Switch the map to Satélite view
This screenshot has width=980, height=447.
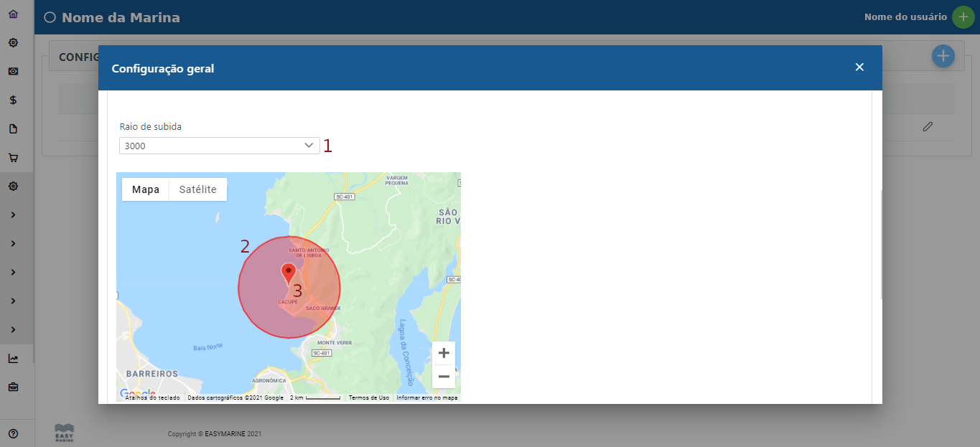197,189
